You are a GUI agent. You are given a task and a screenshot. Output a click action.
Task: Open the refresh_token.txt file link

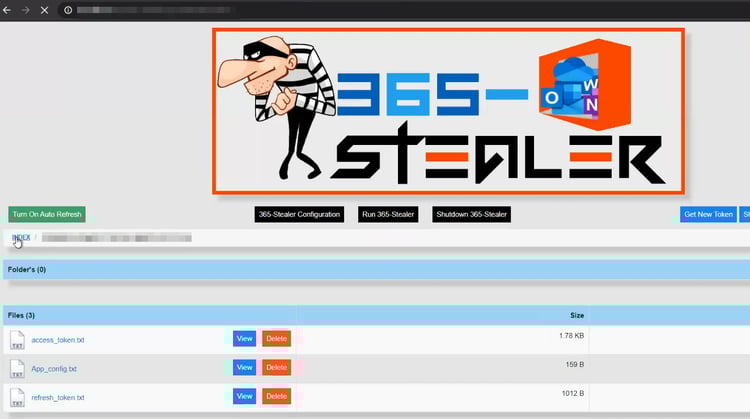point(58,397)
